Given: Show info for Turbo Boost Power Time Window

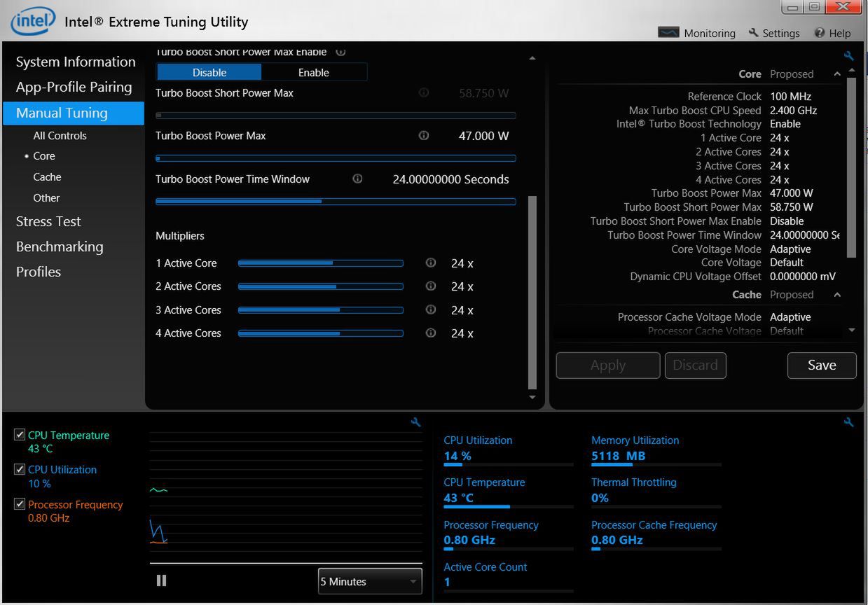Looking at the screenshot, I should click(x=357, y=179).
